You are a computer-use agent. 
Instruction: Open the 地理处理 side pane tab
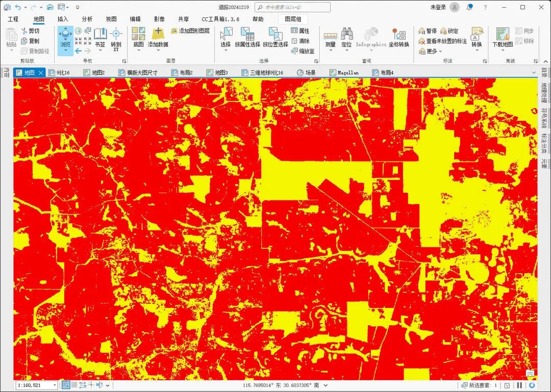tap(544, 92)
